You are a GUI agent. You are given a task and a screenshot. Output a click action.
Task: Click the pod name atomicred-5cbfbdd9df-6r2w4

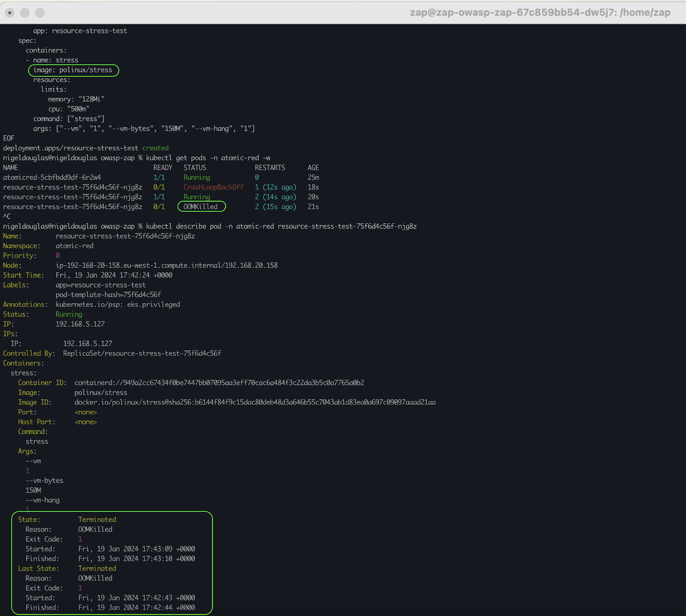52,177
